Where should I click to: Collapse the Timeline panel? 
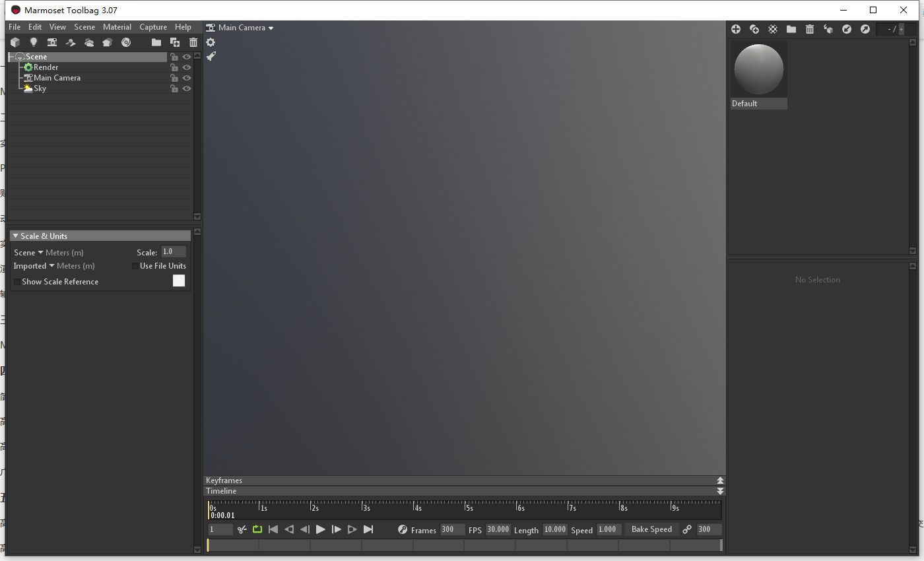click(720, 491)
